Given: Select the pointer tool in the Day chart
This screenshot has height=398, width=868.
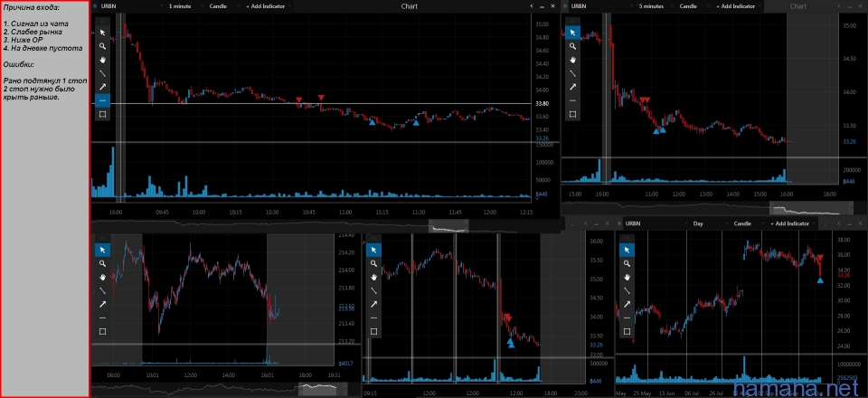Looking at the screenshot, I should pyautogui.click(x=627, y=251).
